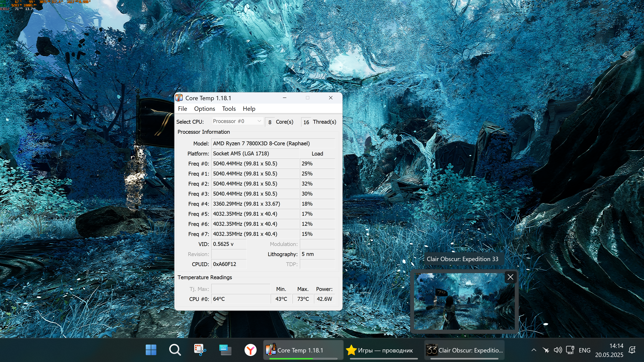This screenshot has height=362, width=644.
Task: Click the minimum temperature 43°C
Action: (x=281, y=299)
